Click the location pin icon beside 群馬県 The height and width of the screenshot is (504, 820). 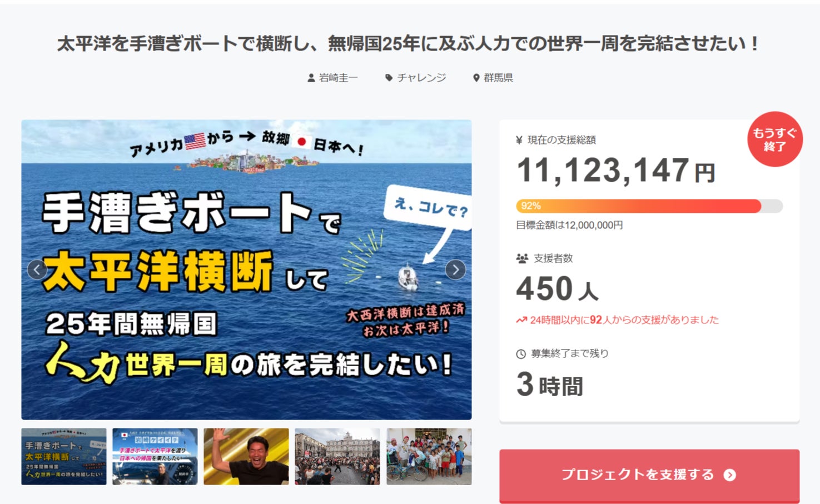[476, 78]
